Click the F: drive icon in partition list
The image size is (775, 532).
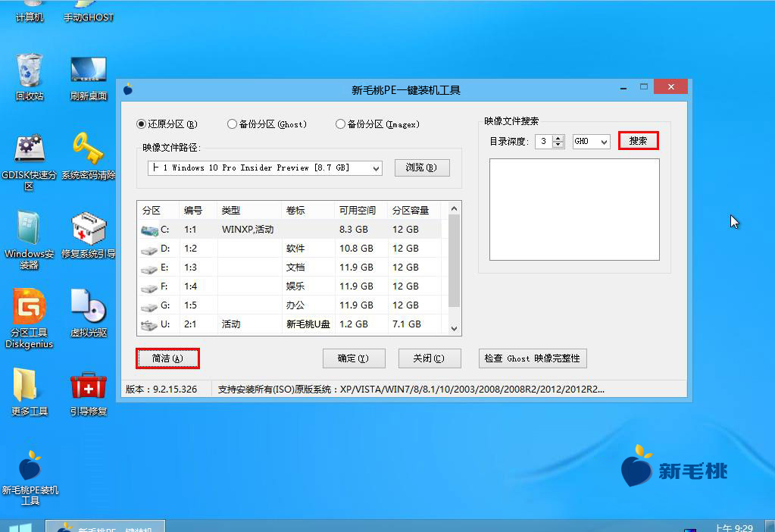click(149, 287)
